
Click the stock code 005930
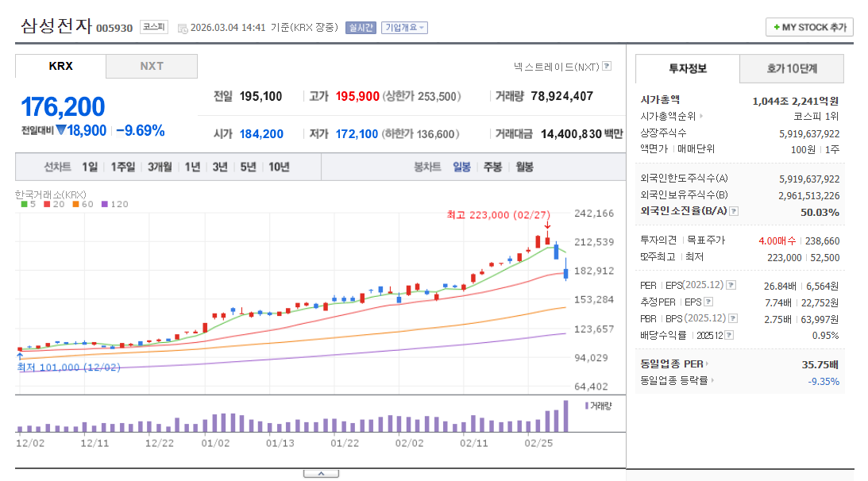pyautogui.click(x=114, y=29)
